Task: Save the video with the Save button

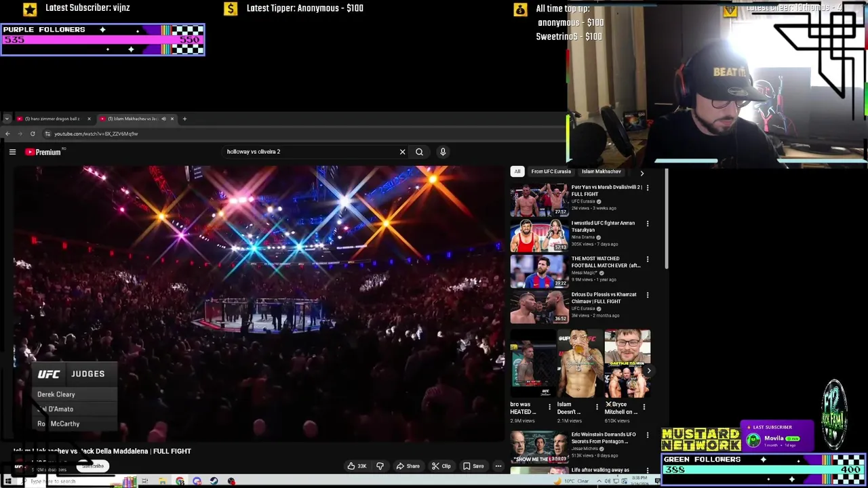Action: pos(473,466)
